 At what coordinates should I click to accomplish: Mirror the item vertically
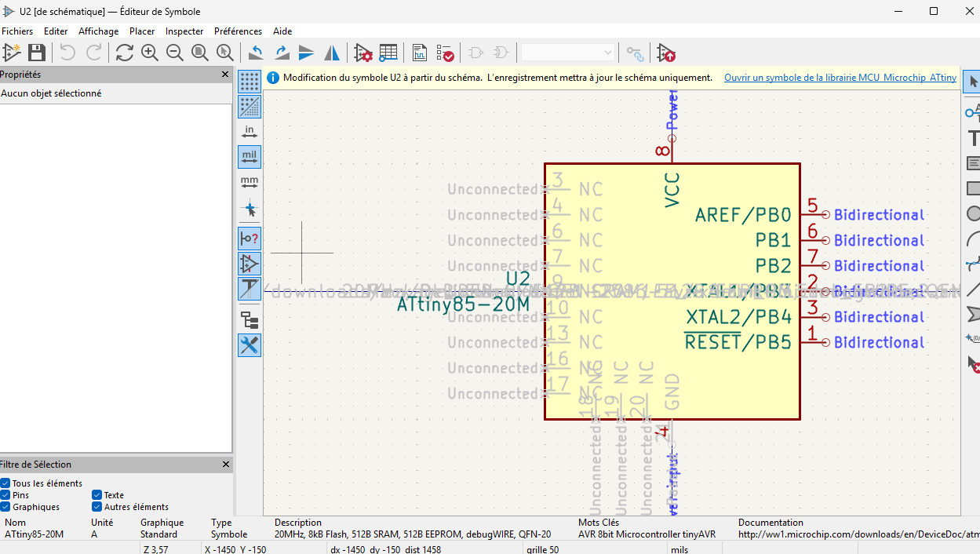pyautogui.click(x=307, y=53)
